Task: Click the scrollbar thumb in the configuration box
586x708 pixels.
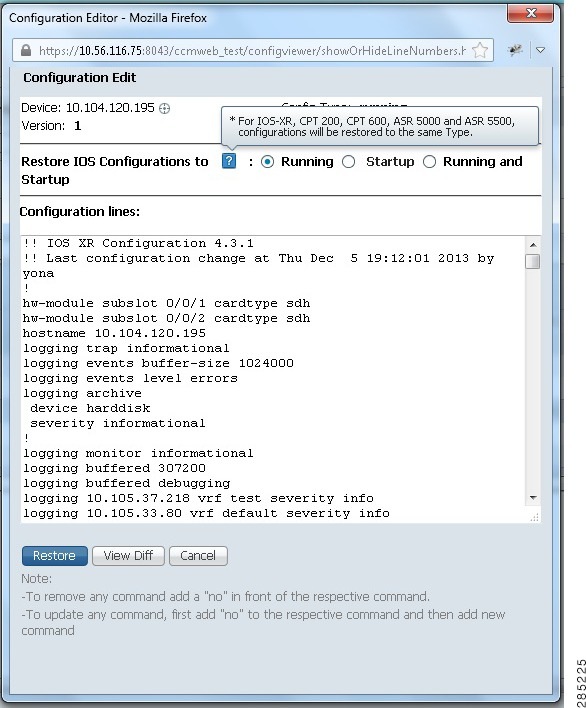Action: (x=533, y=261)
